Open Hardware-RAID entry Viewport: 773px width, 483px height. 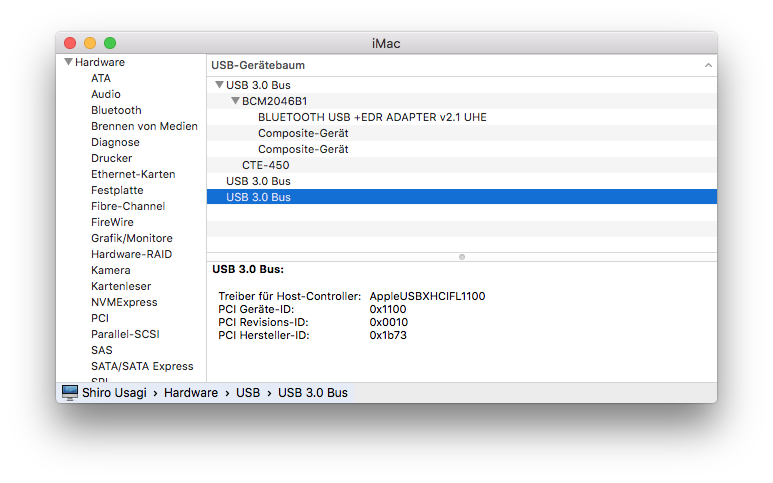(x=131, y=254)
